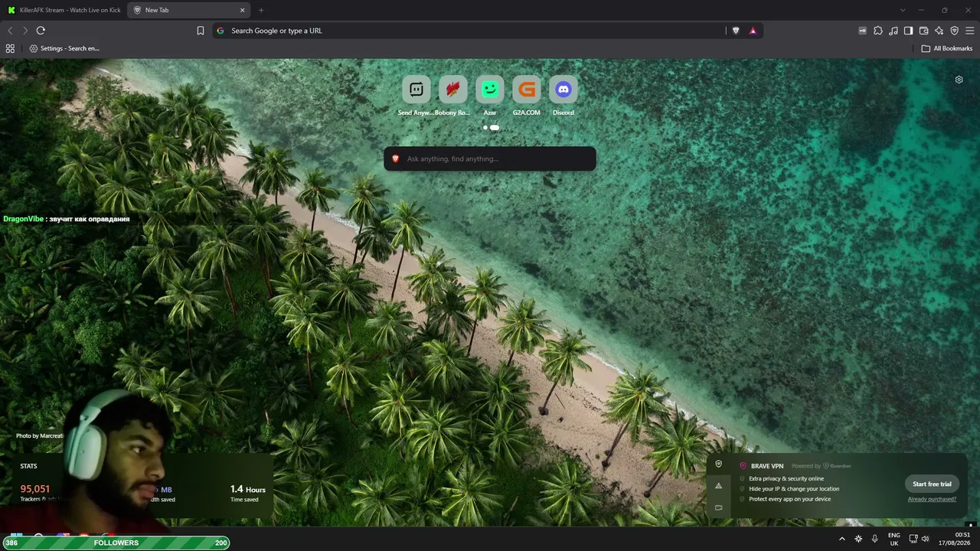Open the Brave Shields lion icon
This screenshot has width=980, height=551.
pyautogui.click(x=736, y=31)
